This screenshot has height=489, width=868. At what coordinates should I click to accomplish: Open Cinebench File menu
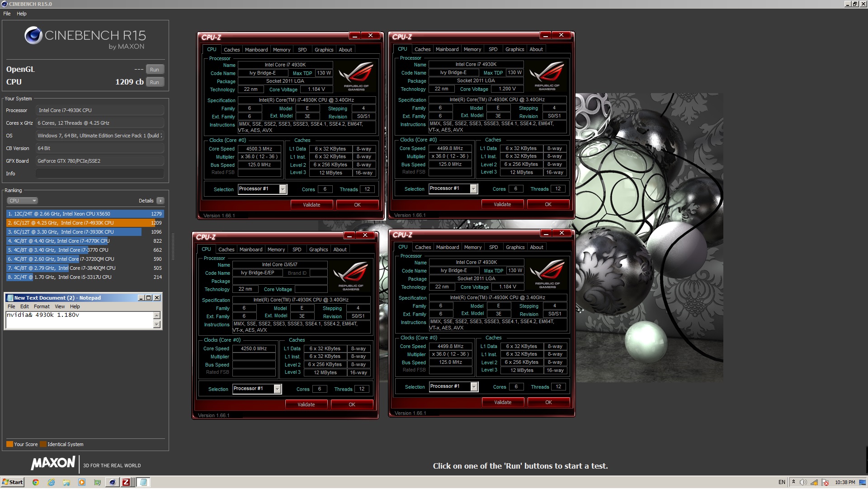pos(7,14)
